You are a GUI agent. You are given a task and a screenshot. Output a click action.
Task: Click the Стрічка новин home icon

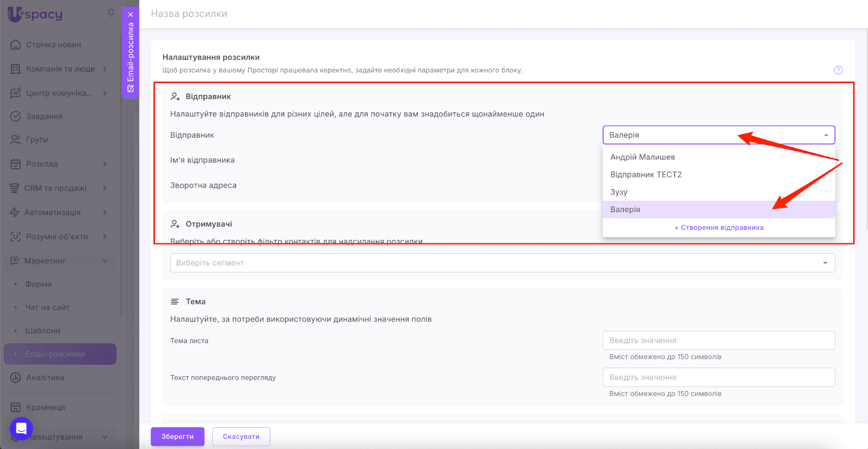coord(16,44)
